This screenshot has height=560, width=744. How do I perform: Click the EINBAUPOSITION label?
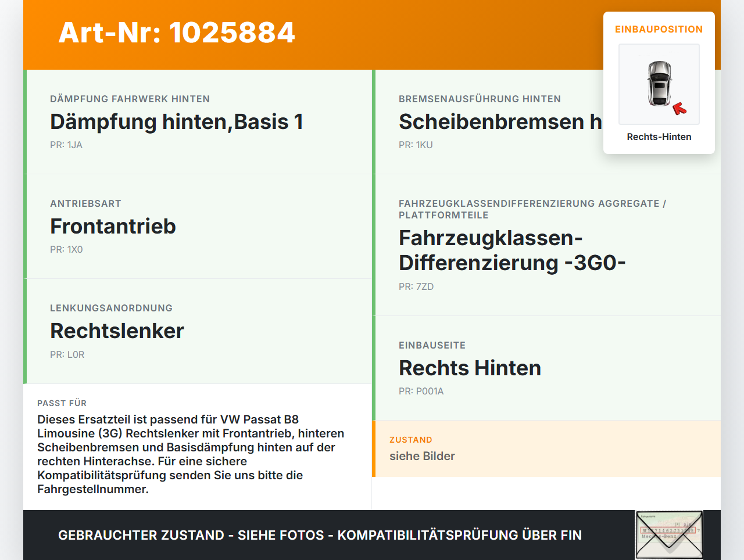coord(659,29)
